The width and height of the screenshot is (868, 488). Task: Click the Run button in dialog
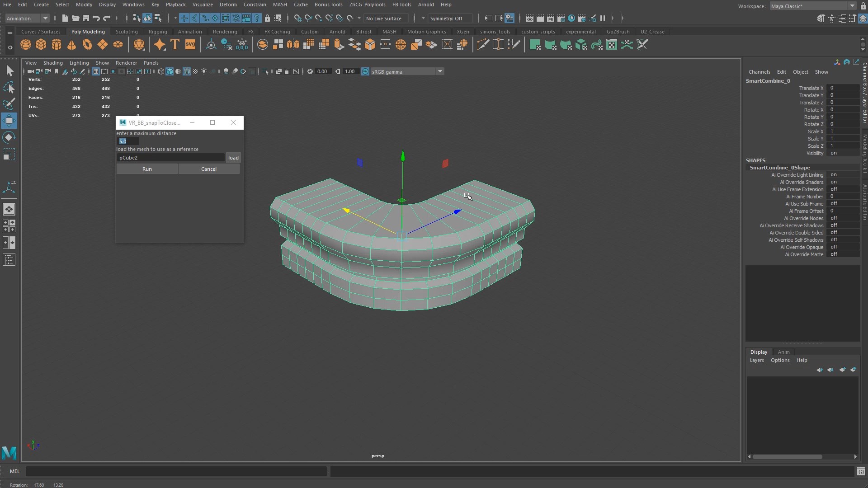147,169
